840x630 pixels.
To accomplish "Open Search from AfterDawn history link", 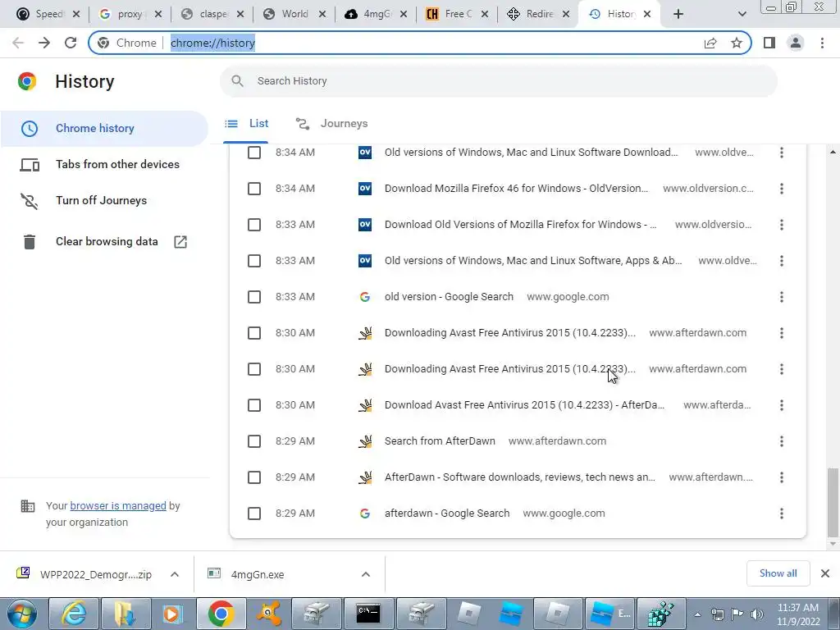I will 440,441.
